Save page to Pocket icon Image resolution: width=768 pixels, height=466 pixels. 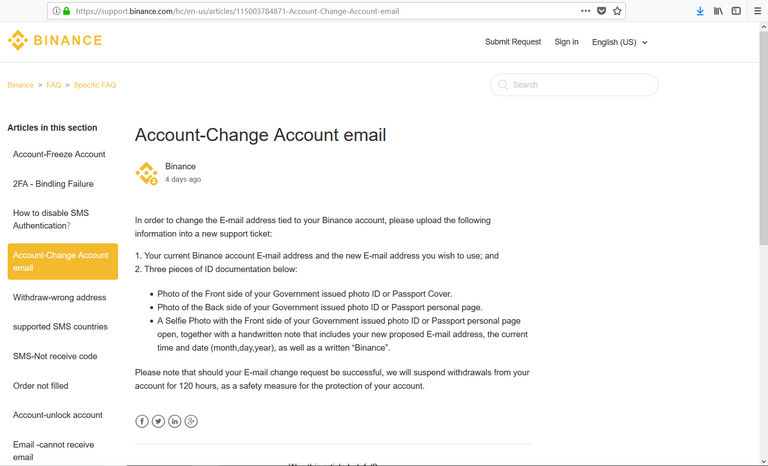601,11
